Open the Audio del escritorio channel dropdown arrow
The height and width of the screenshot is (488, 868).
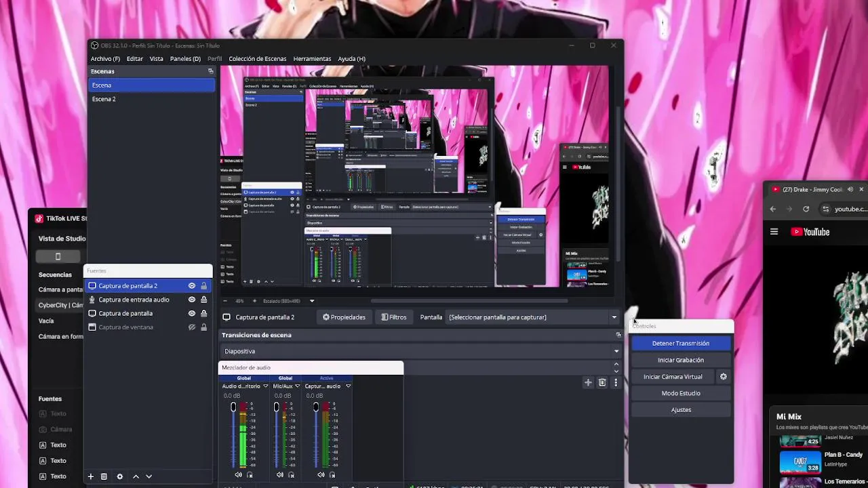point(265,386)
